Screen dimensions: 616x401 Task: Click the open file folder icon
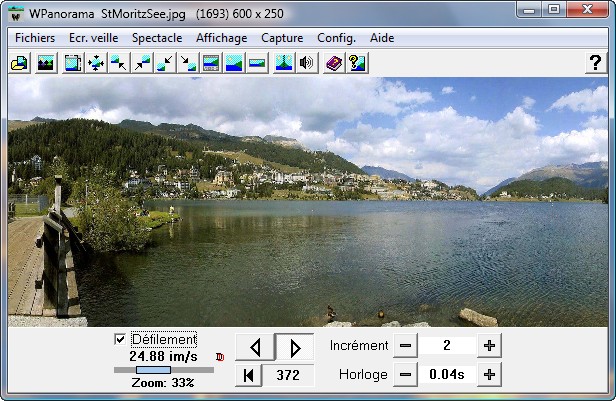[18, 63]
